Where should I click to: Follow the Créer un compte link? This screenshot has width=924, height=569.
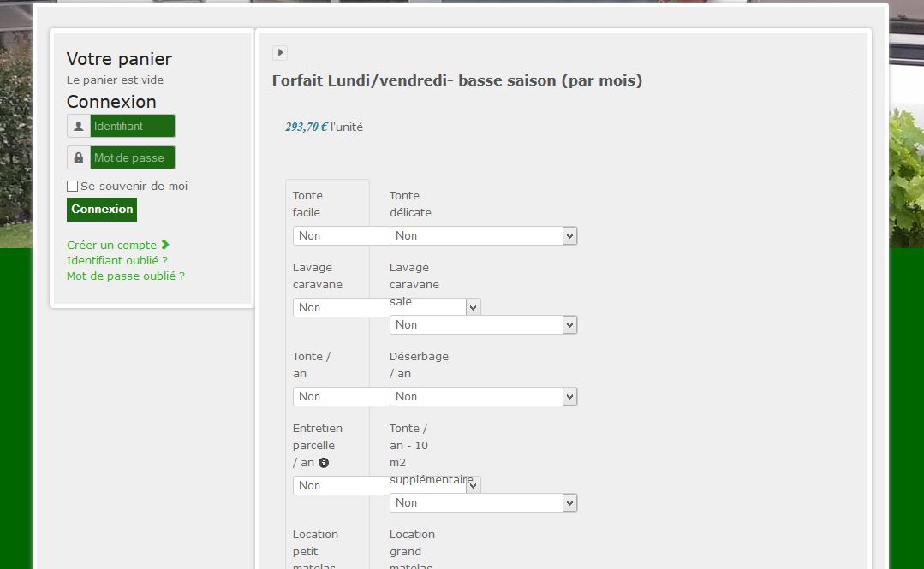(111, 245)
